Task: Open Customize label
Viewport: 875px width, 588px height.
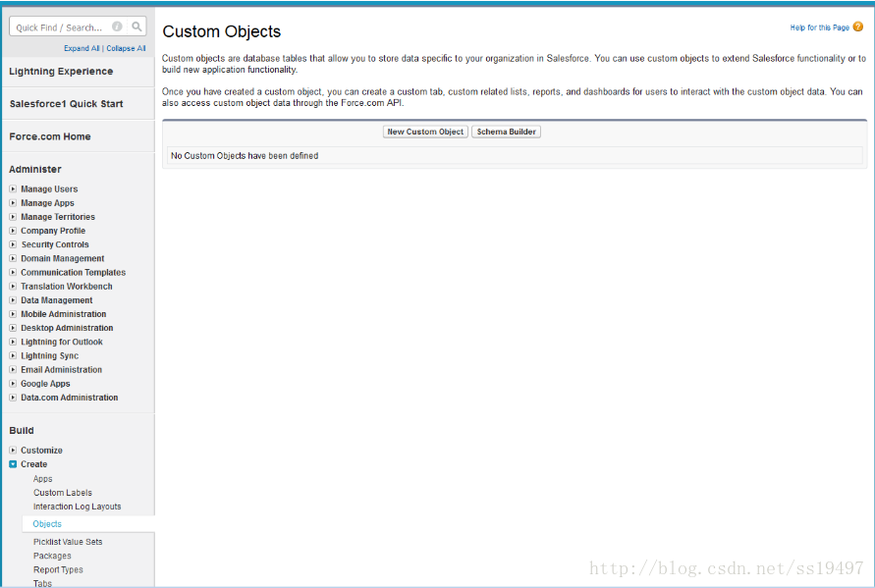Action: [41, 451]
